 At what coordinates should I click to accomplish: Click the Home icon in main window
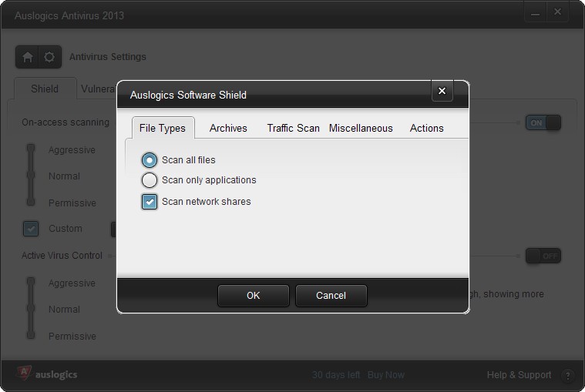27,57
